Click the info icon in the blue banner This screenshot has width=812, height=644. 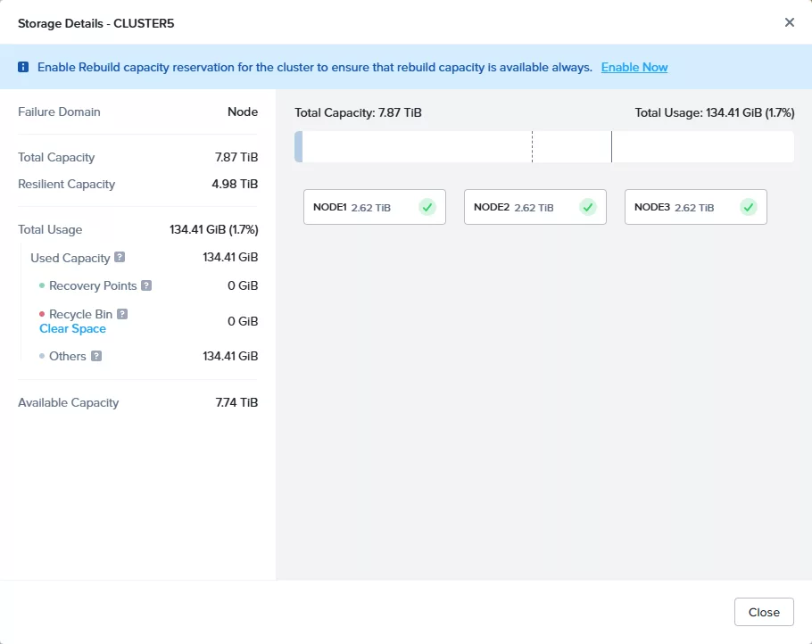[24, 67]
